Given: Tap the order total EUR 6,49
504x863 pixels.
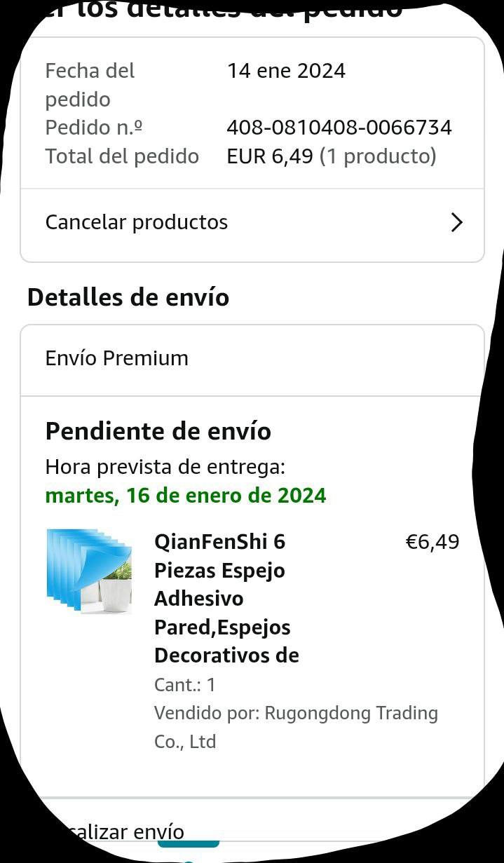Looking at the screenshot, I should click(270, 156).
